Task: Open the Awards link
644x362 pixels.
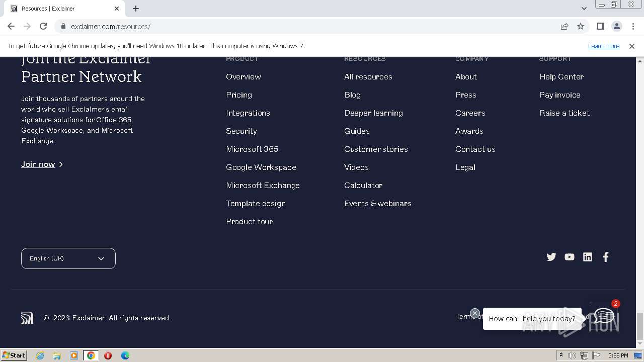Action: (x=469, y=131)
